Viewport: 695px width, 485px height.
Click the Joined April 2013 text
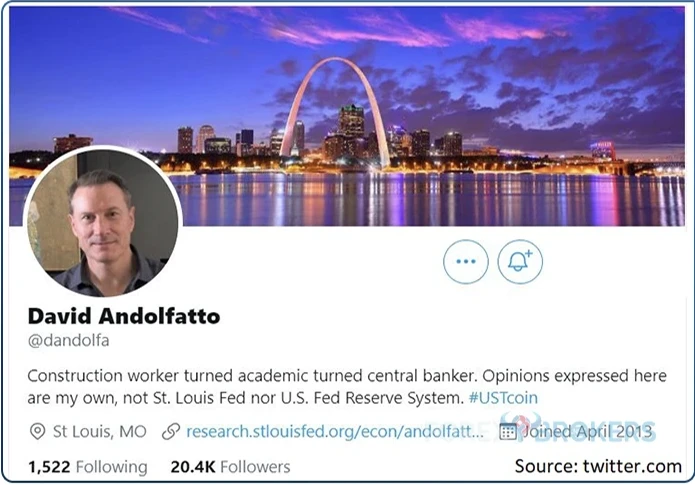[588, 431]
